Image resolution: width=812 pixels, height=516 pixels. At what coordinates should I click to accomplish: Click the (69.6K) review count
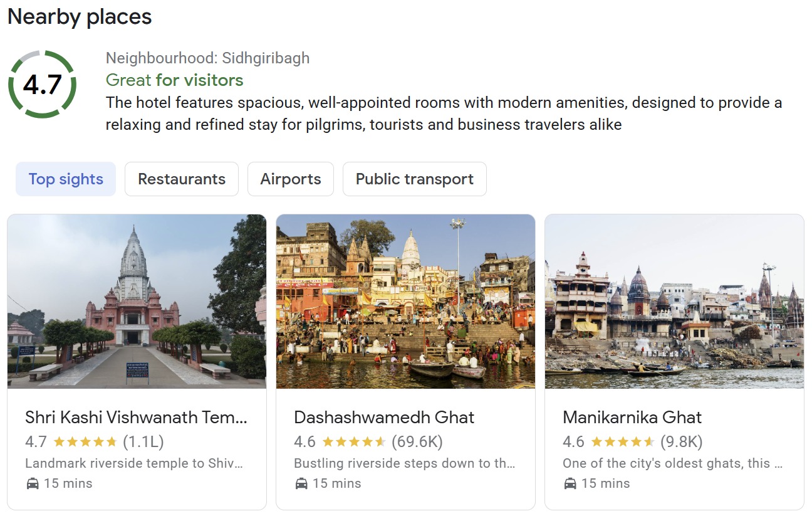point(417,442)
